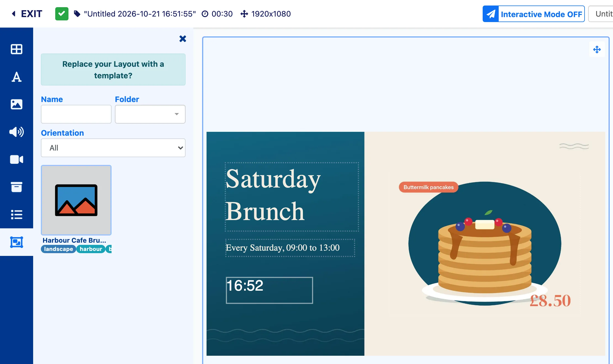Open the Folder dropdown
The image size is (613, 364).
coord(150,114)
